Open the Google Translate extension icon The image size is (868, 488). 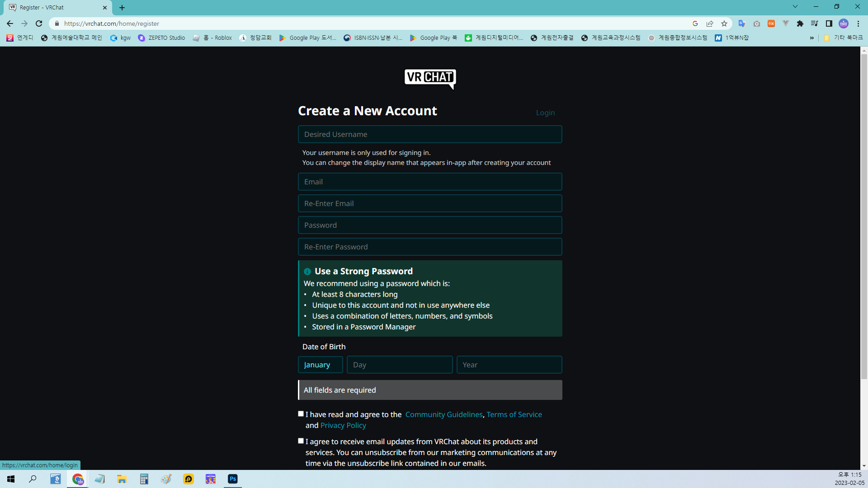742,23
